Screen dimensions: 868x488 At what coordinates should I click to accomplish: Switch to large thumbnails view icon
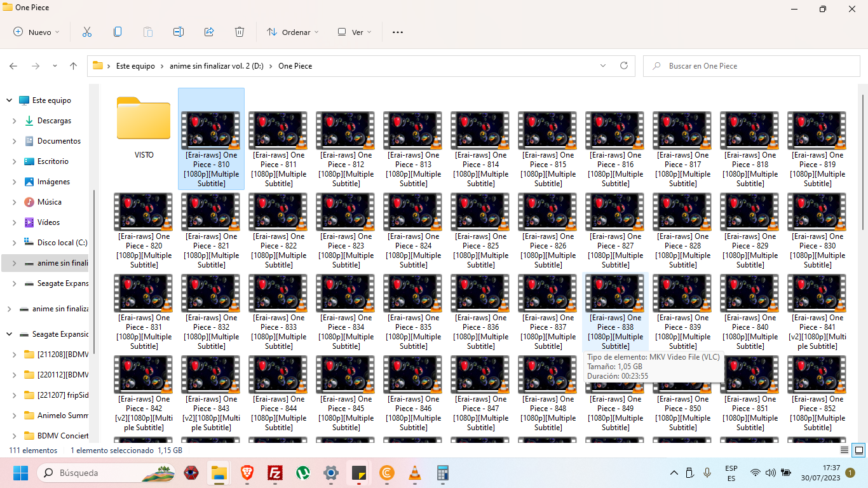click(858, 451)
